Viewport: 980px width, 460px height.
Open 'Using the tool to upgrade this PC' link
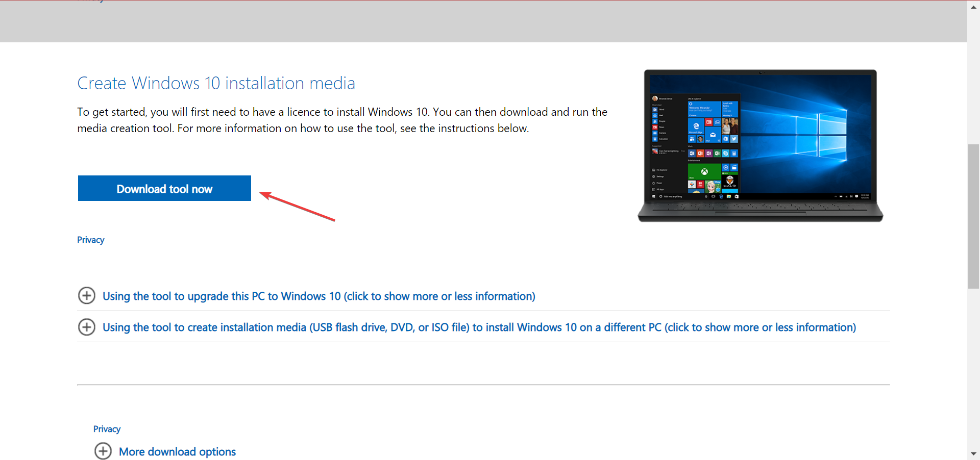(319, 296)
